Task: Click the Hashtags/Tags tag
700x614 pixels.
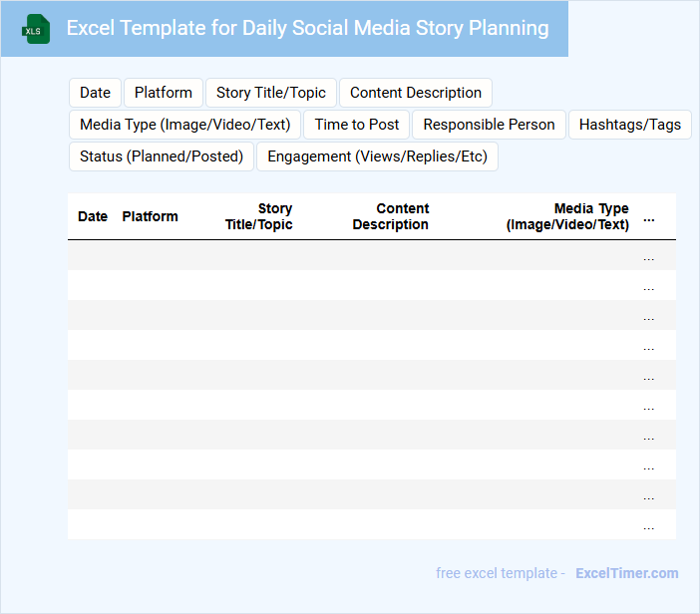Action: [630, 125]
